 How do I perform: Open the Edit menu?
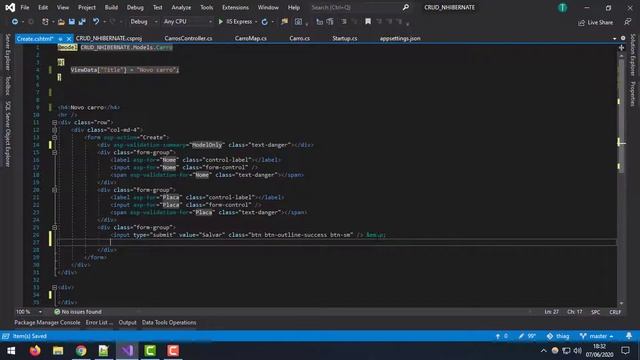coord(43,7)
